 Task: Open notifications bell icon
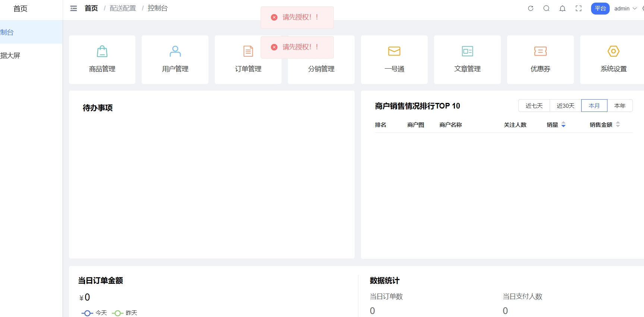tap(562, 9)
